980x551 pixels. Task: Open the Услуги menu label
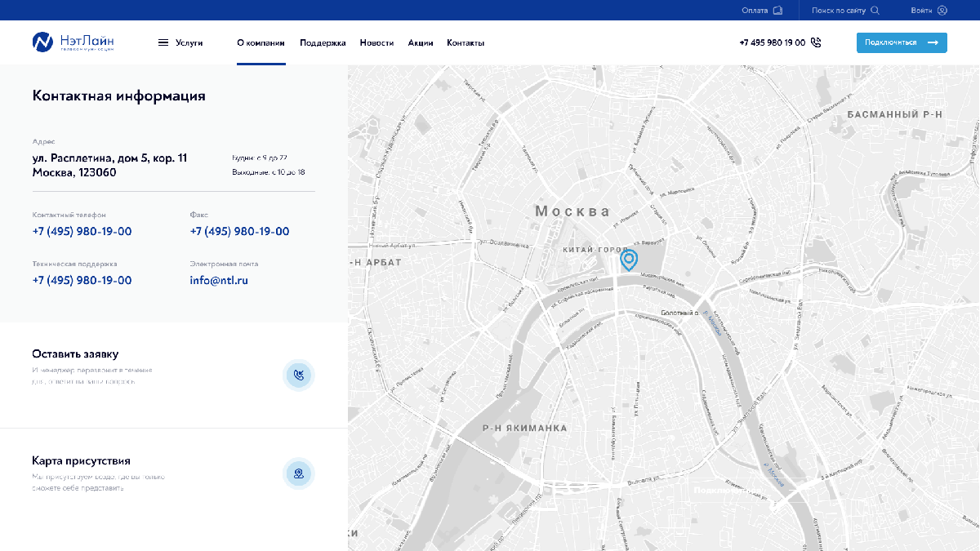tap(189, 42)
